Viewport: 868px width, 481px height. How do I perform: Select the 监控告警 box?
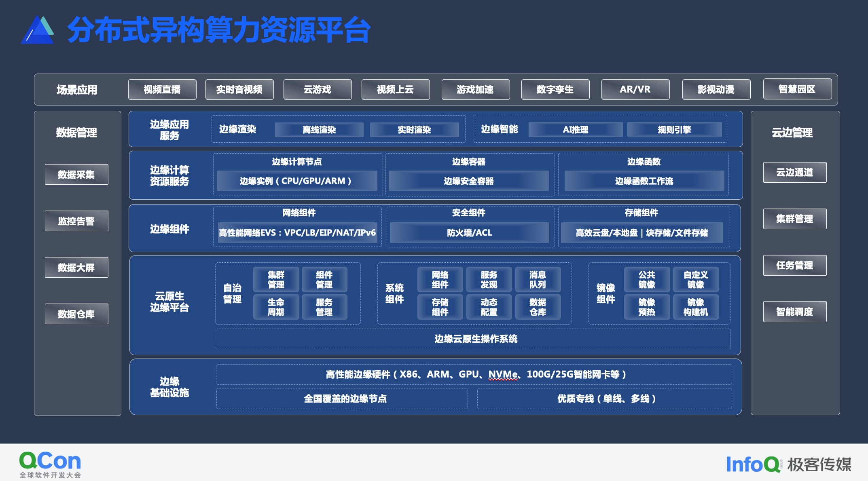pyautogui.click(x=76, y=221)
